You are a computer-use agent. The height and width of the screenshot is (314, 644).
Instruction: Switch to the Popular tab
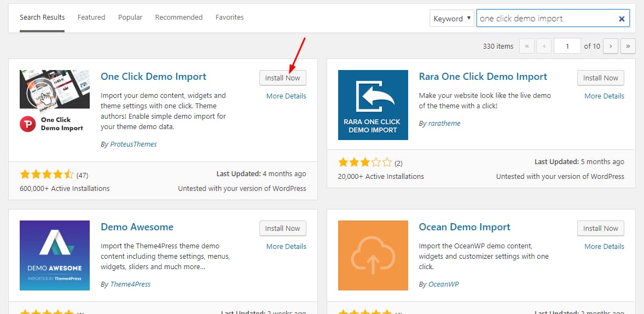coord(130,18)
